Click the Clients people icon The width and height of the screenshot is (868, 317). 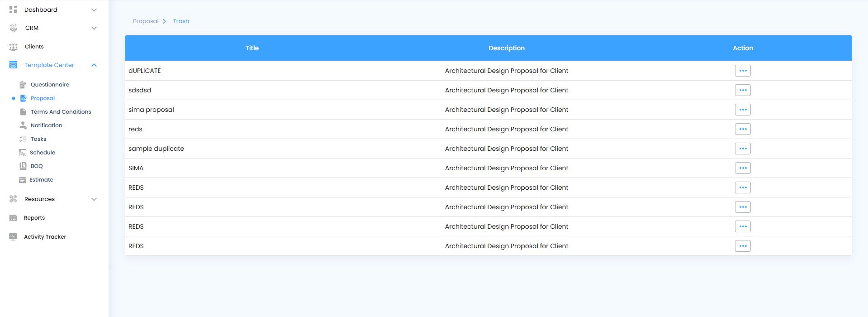coord(14,47)
